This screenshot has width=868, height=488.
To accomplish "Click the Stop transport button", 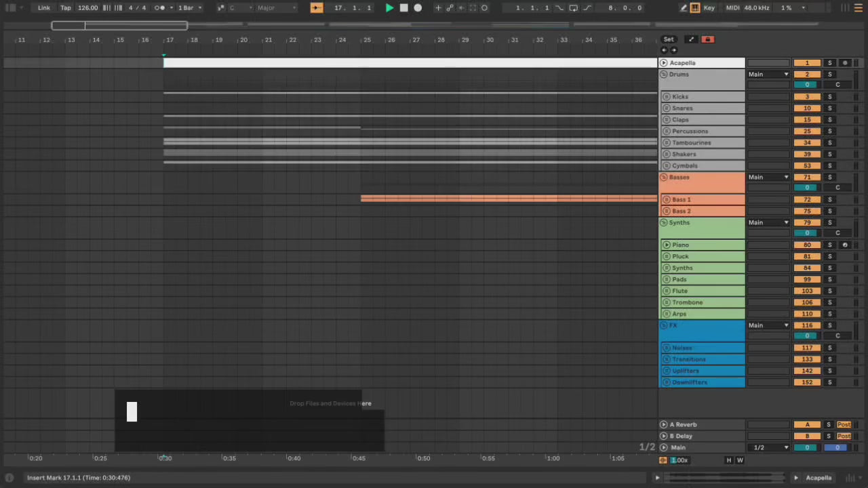I will 403,8.
